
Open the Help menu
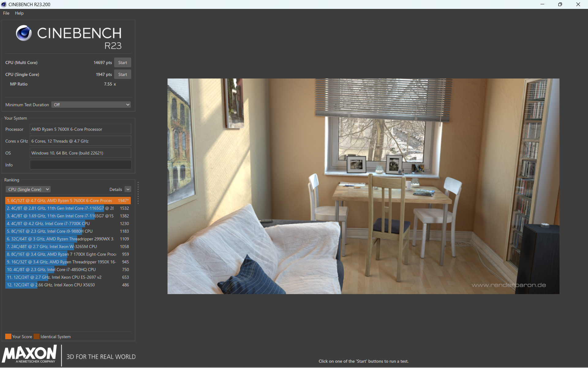pos(19,13)
